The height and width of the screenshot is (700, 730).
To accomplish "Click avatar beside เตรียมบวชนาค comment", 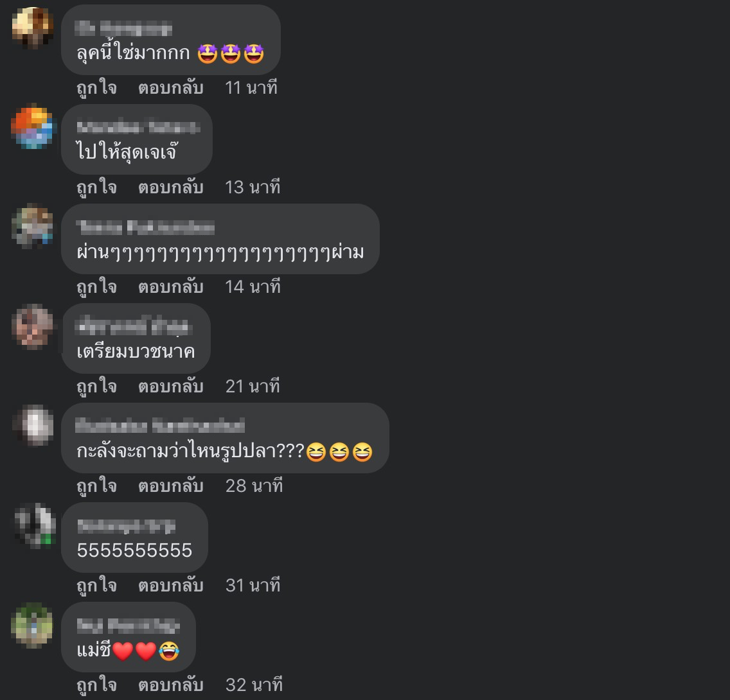I will [x=32, y=326].
